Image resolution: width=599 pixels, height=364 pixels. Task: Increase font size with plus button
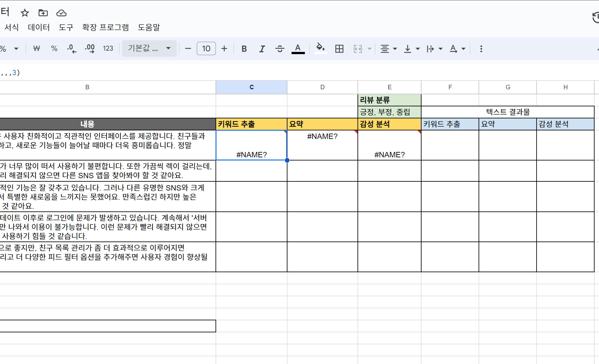click(224, 49)
